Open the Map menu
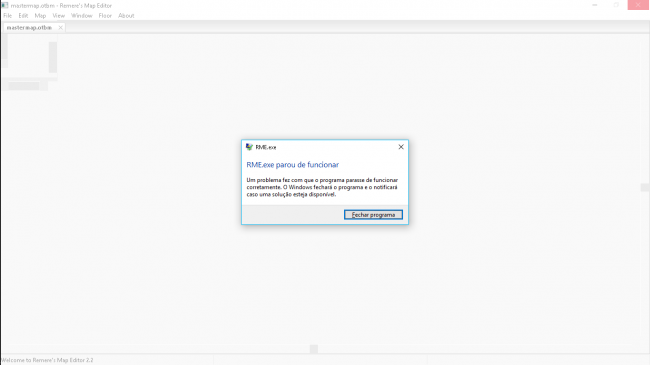Viewport: 650px width, 365px height. pos(40,16)
